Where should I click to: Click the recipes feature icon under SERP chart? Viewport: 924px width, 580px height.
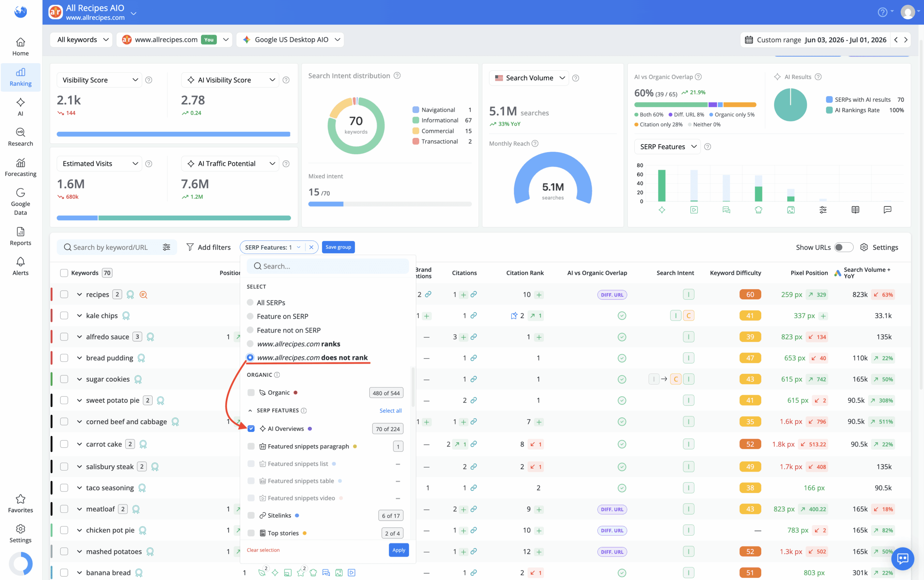(x=758, y=210)
